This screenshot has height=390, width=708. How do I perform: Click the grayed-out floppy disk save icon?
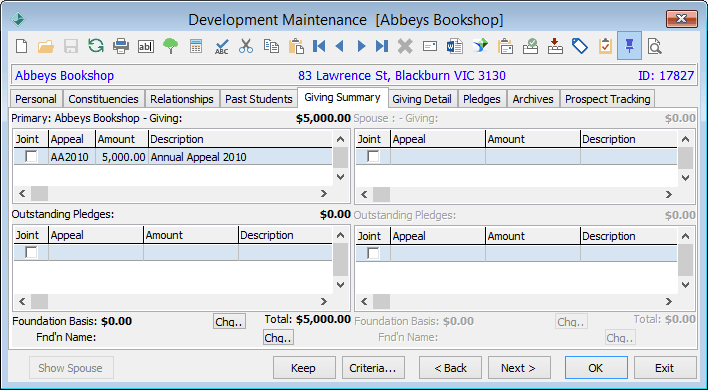[71, 46]
